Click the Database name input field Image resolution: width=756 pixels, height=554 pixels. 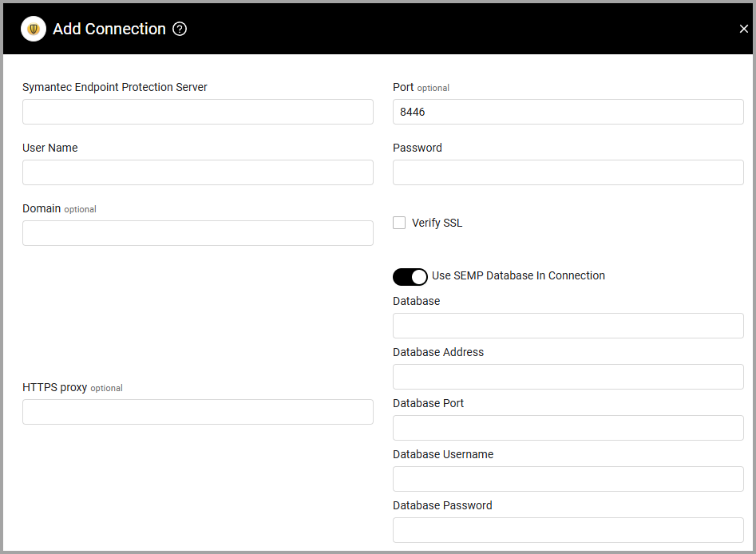tap(568, 326)
